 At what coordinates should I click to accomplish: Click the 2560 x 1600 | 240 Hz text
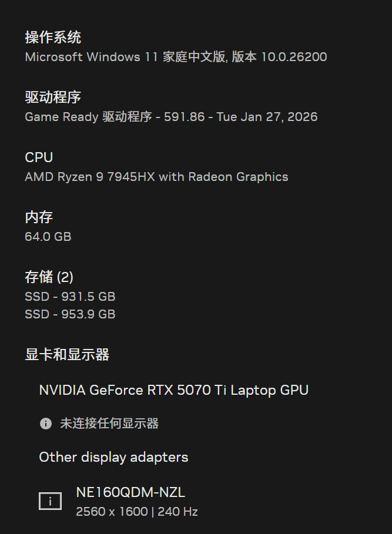pos(137,512)
